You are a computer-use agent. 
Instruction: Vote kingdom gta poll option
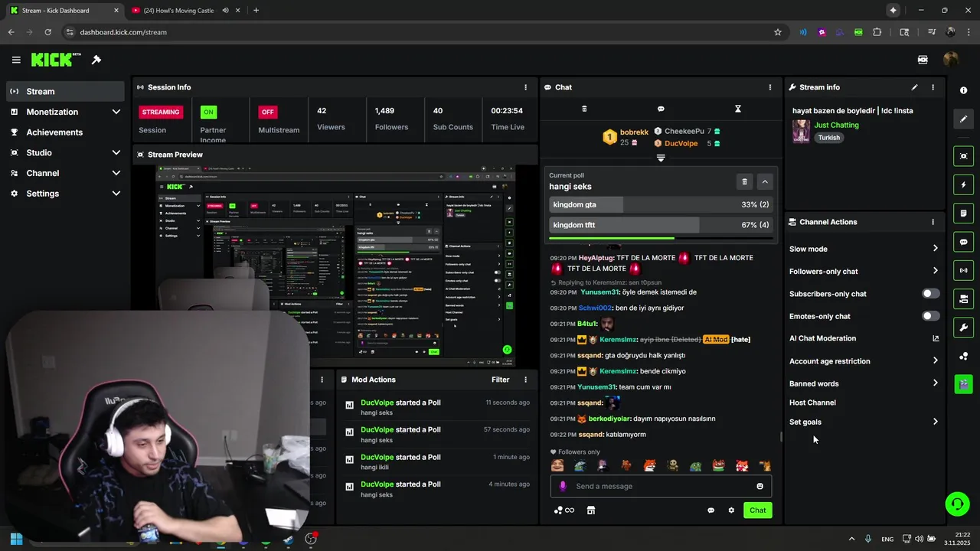coord(661,204)
